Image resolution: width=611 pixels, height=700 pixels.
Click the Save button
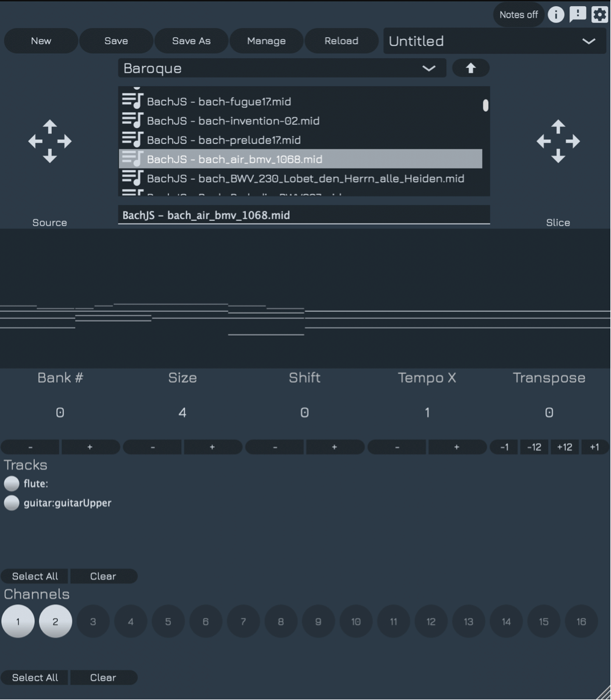click(116, 41)
